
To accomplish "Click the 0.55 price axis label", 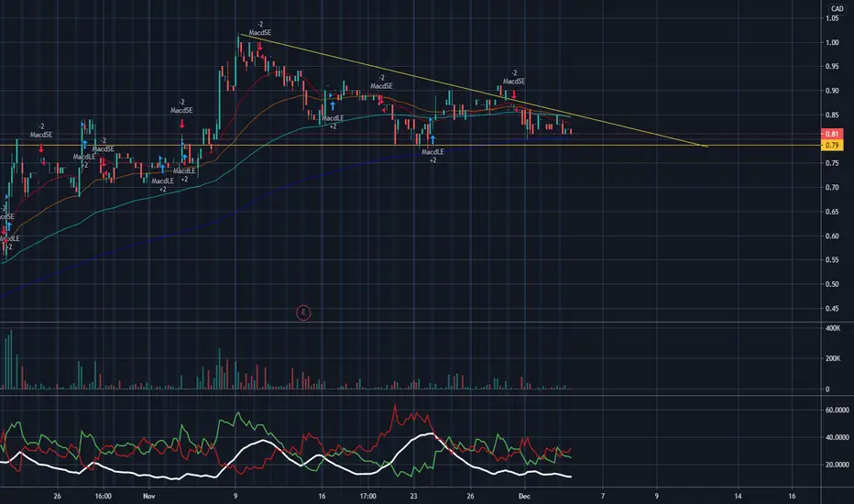I will [832, 260].
